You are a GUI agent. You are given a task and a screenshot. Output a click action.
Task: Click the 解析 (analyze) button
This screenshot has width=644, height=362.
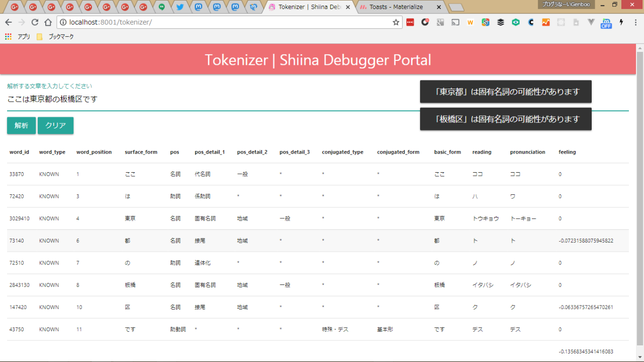click(x=21, y=126)
